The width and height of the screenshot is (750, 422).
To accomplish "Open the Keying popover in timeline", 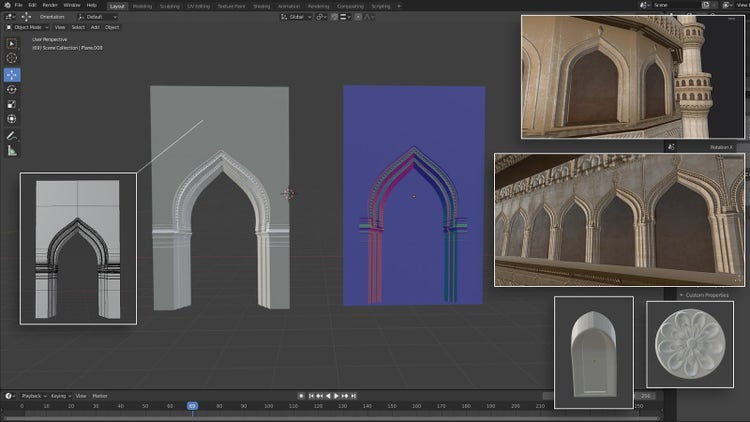I will [x=58, y=396].
